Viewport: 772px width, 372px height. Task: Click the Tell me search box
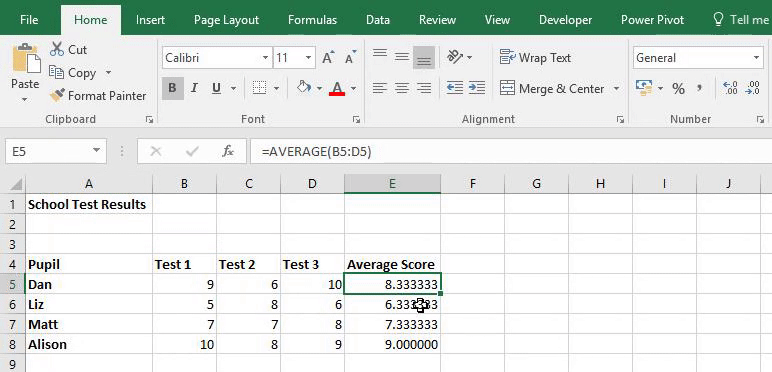(741, 20)
